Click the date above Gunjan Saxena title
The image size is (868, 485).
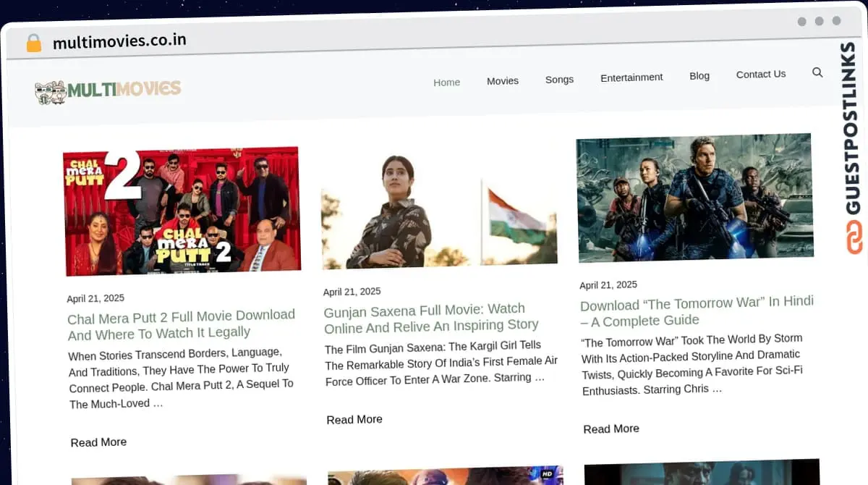pos(352,292)
